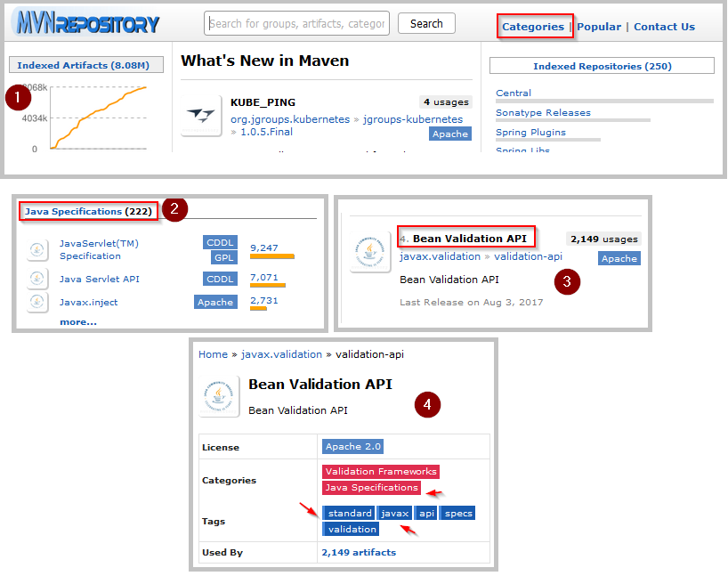The width and height of the screenshot is (728, 576).
Task: Open the org.jgroups.kubernetes group link
Action: (x=290, y=119)
